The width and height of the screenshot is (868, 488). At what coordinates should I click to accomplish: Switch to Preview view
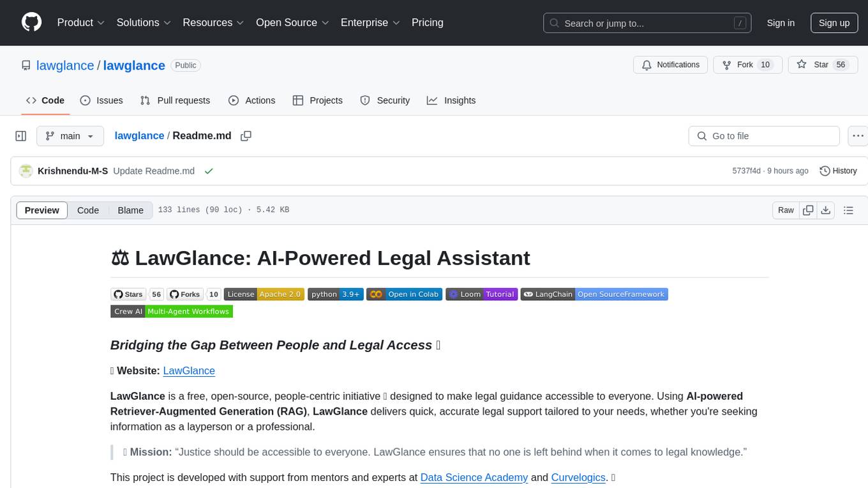pyautogui.click(x=42, y=210)
